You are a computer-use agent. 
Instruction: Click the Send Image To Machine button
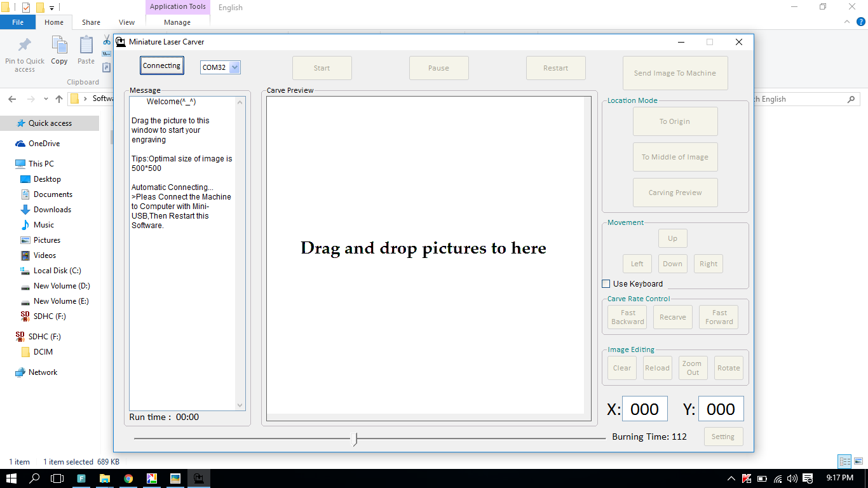675,73
